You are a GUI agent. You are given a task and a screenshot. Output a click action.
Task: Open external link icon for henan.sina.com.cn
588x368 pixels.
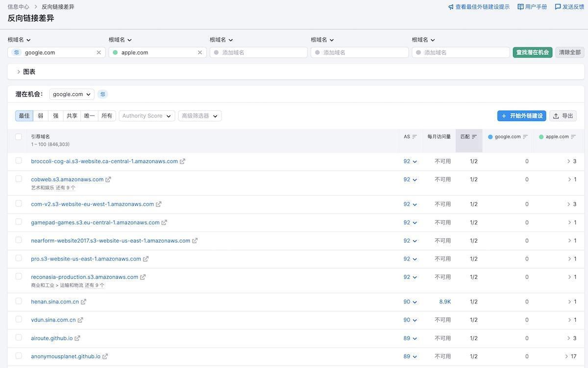tap(84, 302)
